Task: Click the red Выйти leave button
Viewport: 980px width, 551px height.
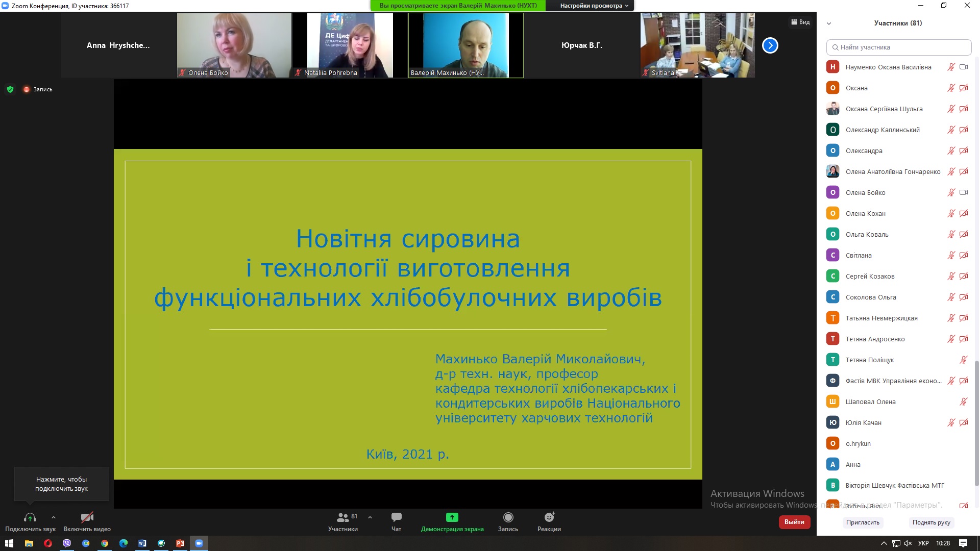Action: pos(794,522)
